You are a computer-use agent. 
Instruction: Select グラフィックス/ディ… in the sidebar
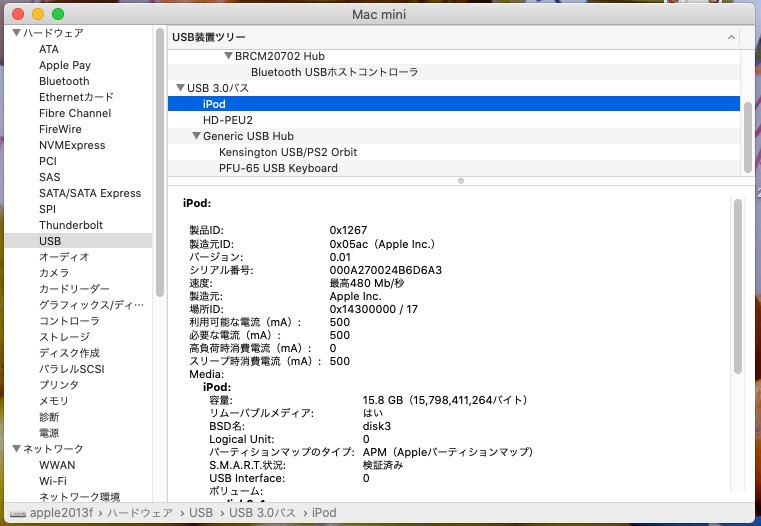(91, 305)
